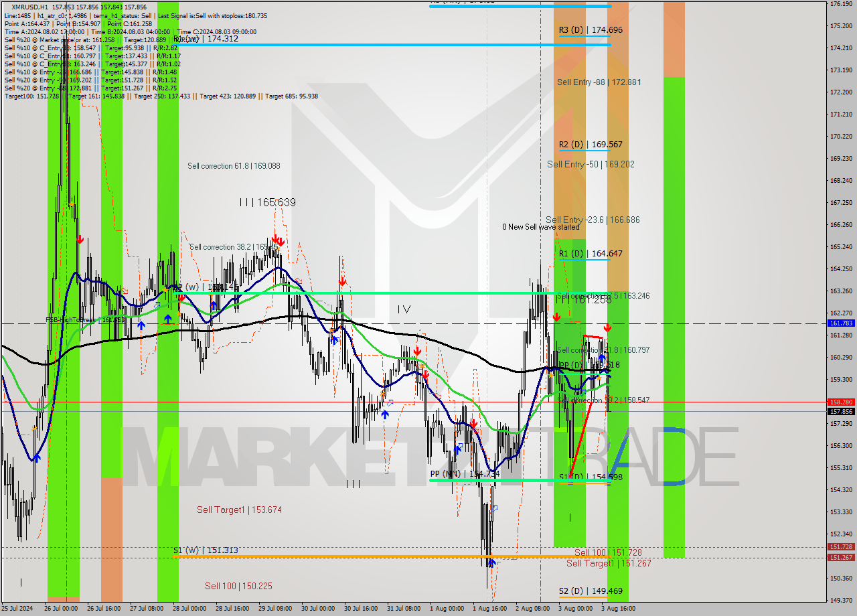The height and width of the screenshot is (616, 857).
Task: Click the 'Sell Target1 | 151.267' label
Action: tap(609, 564)
